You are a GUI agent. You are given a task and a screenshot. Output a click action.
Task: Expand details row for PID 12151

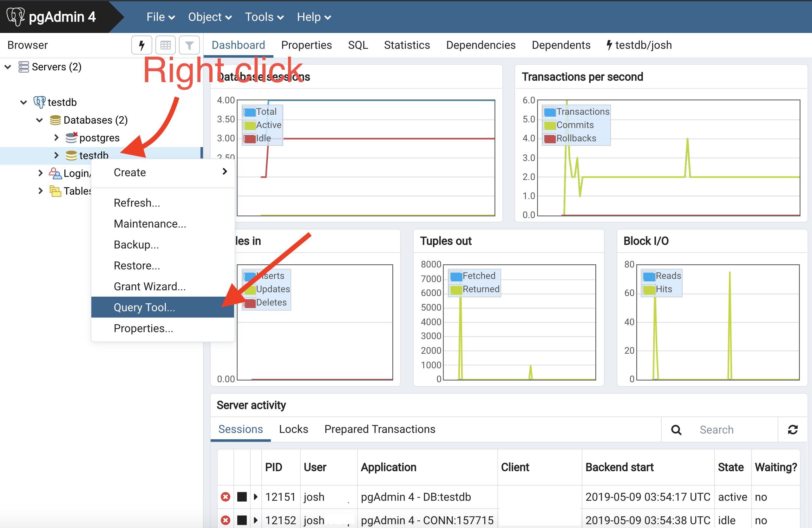[256, 497]
